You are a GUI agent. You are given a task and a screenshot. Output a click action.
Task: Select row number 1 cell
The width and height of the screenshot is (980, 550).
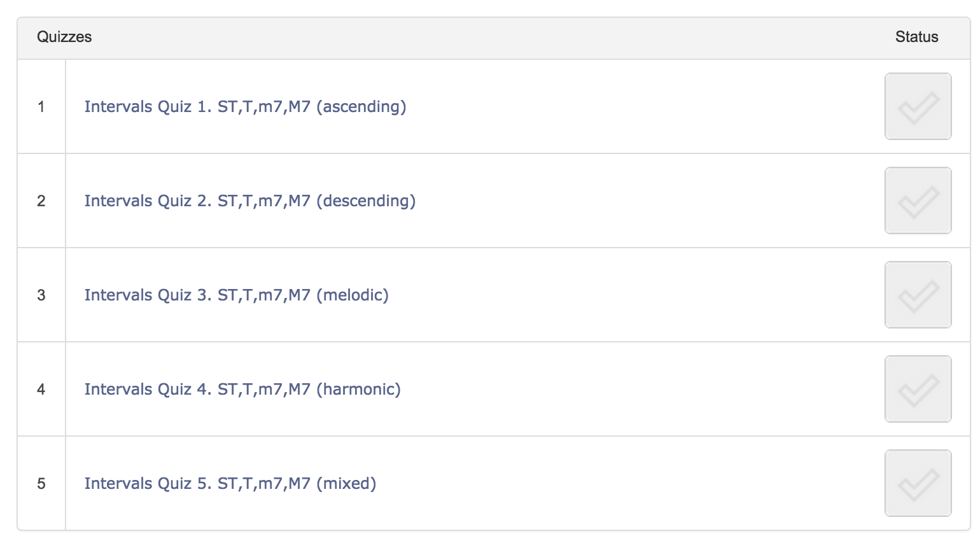pos(41,106)
